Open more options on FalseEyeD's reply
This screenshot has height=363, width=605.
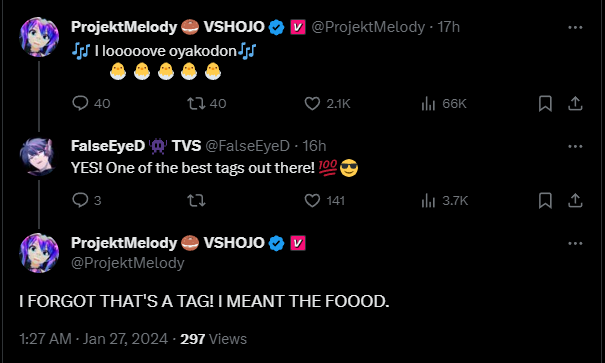click(x=575, y=146)
